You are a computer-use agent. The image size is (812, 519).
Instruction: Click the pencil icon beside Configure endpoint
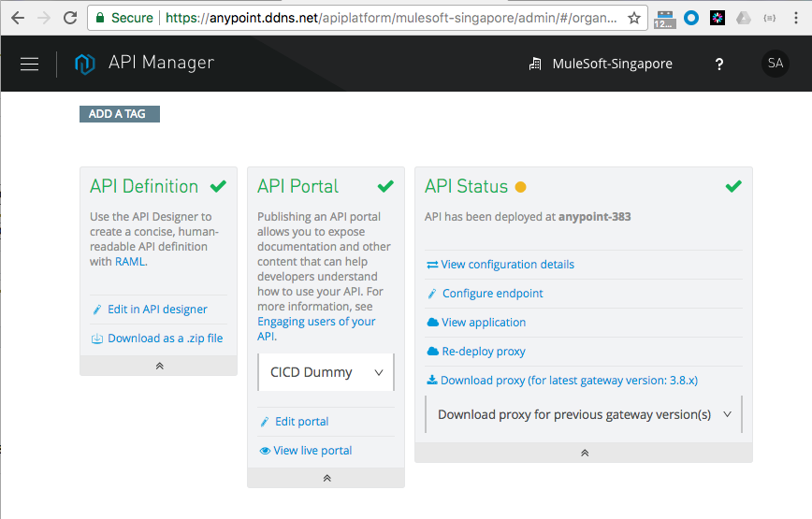(x=432, y=294)
